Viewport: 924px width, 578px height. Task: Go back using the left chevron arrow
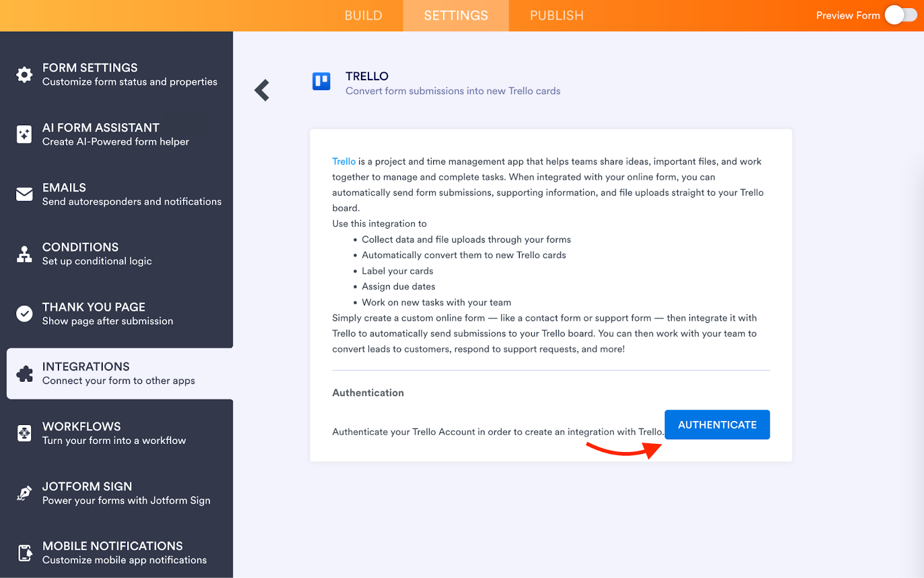click(x=262, y=90)
